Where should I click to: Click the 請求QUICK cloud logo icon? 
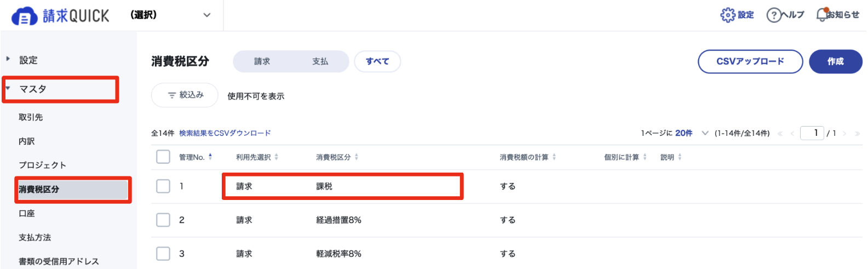(x=25, y=16)
